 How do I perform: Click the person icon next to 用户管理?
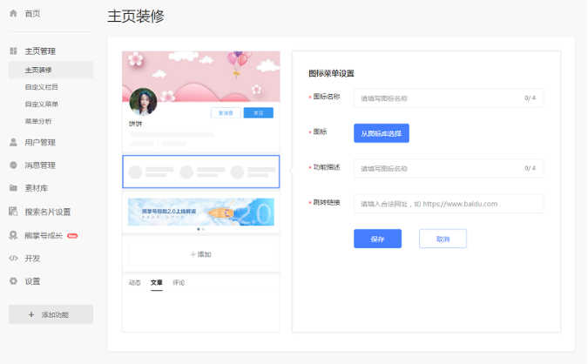coord(13,142)
